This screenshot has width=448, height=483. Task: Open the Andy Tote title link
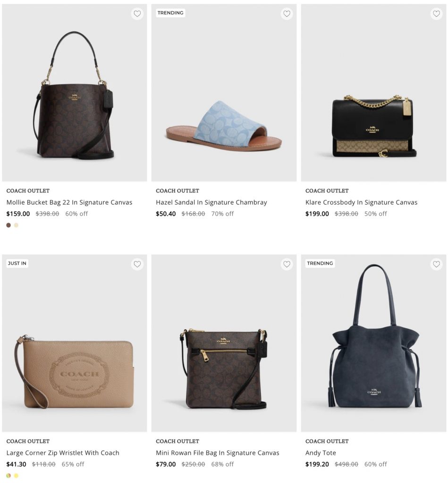click(321, 453)
